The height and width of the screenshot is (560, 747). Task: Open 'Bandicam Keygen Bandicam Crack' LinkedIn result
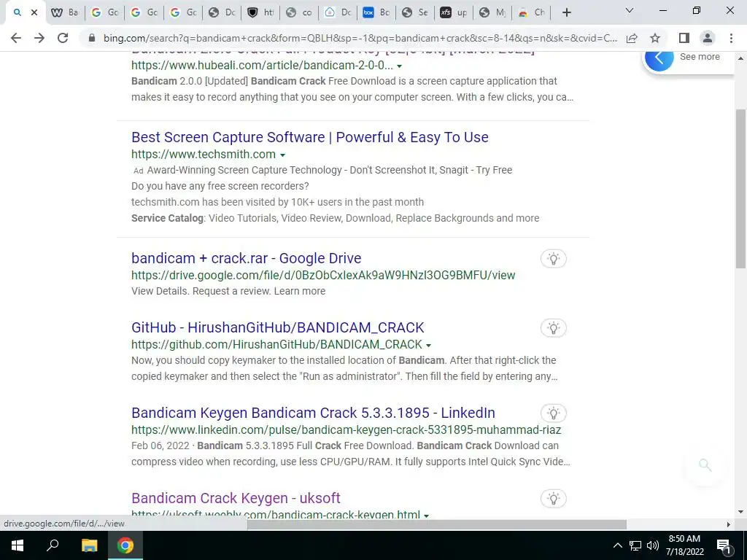coord(313,413)
